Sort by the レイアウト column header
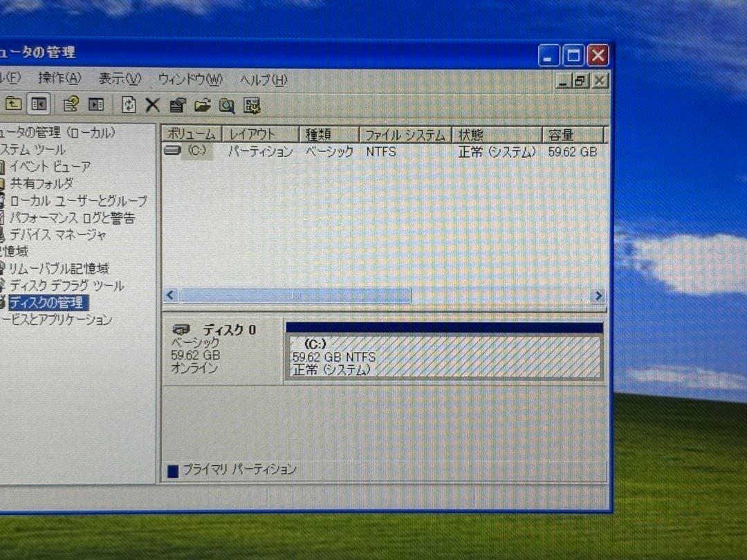 [x=261, y=135]
